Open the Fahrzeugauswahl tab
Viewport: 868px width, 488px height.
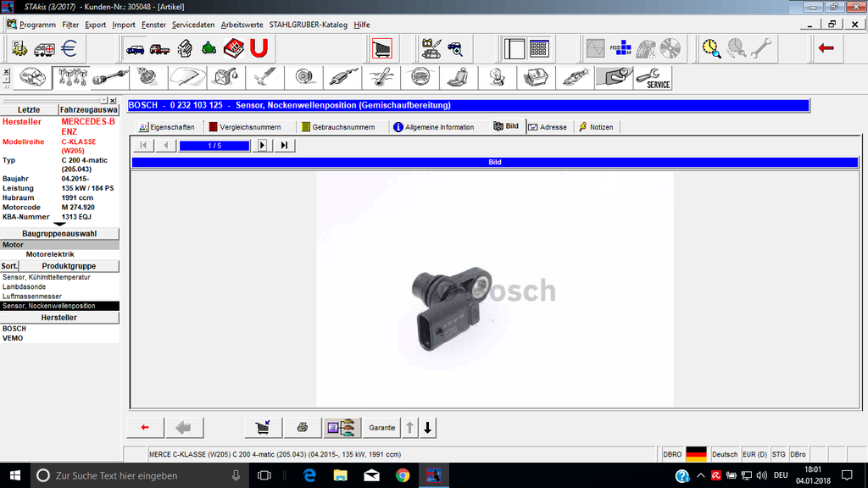pyautogui.click(x=88, y=110)
